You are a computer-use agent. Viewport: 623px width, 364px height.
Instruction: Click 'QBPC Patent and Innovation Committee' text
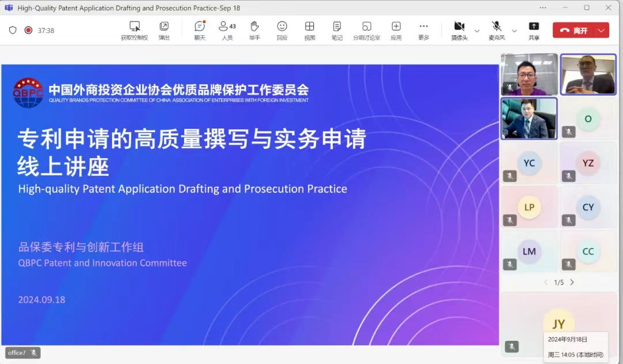pos(103,263)
